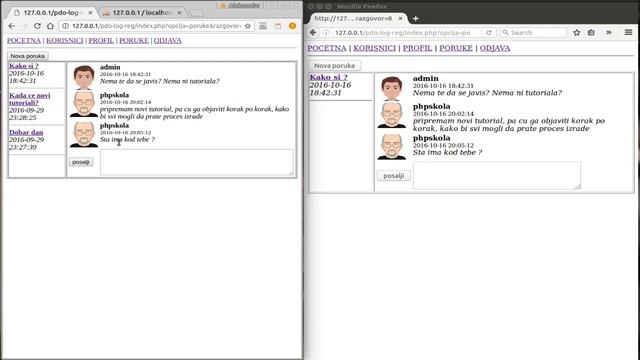
Task: Open a new tab in Firefox
Action: pyautogui.click(x=416, y=18)
